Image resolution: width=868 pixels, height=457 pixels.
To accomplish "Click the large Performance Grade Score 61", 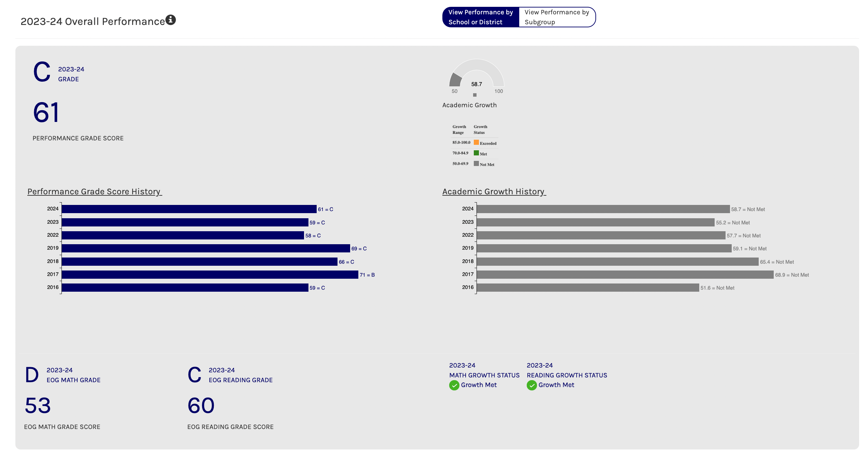I will pyautogui.click(x=46, y=112).
